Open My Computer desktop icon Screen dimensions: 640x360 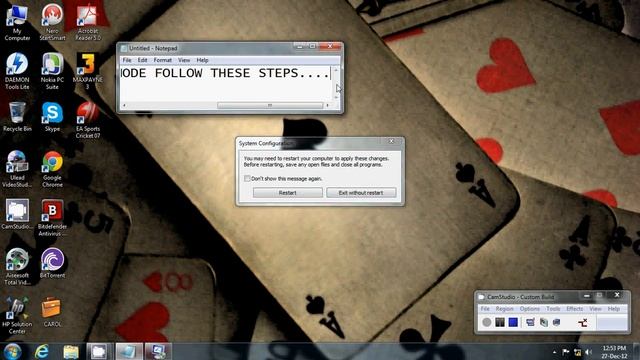pos(17,22)
